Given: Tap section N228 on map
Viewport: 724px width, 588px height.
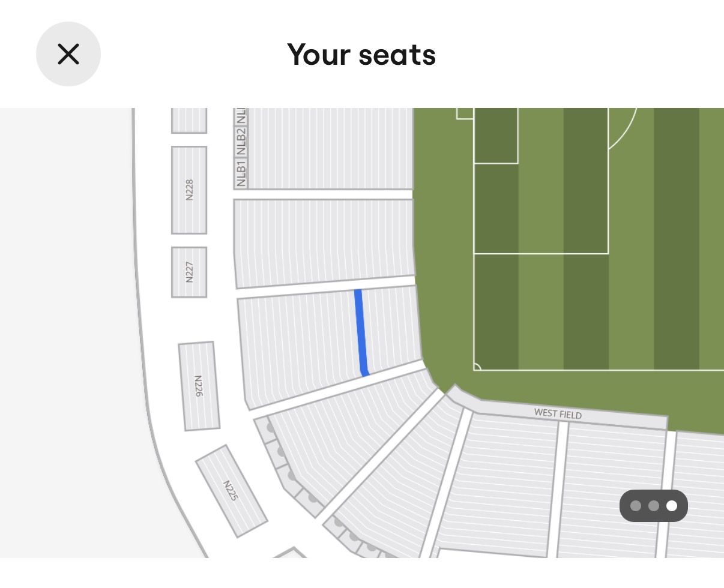Looking at the screenshot, I should click(x=189, y=190).
